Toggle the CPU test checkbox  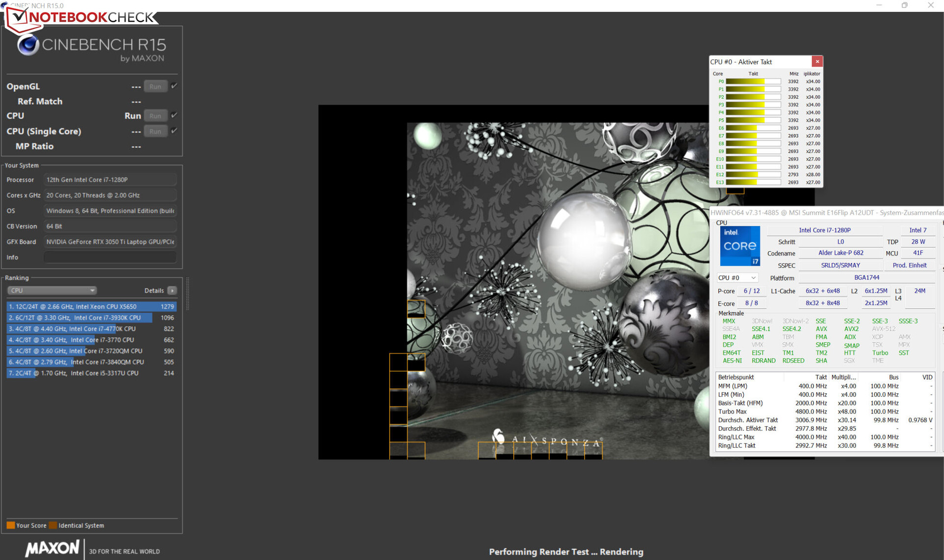click(174, 115)
